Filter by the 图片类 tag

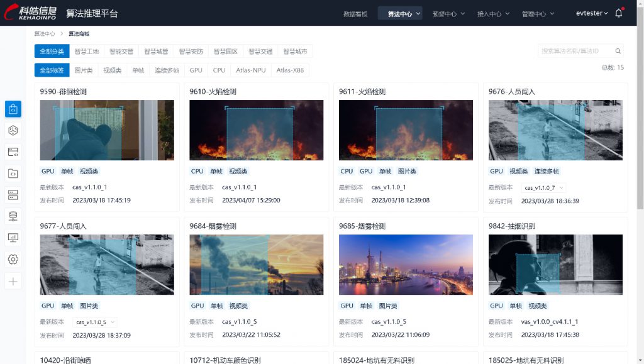click(x=84, y=70)
